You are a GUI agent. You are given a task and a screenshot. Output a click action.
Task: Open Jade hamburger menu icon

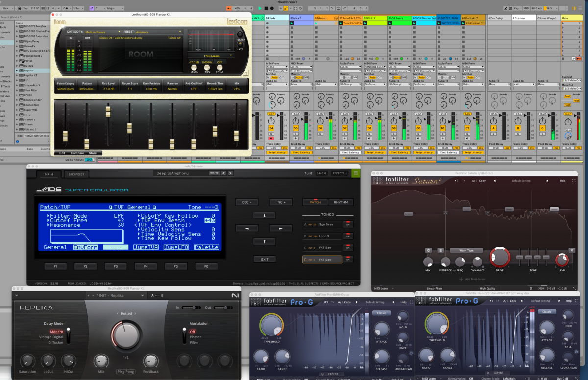[x=356, y=173]
